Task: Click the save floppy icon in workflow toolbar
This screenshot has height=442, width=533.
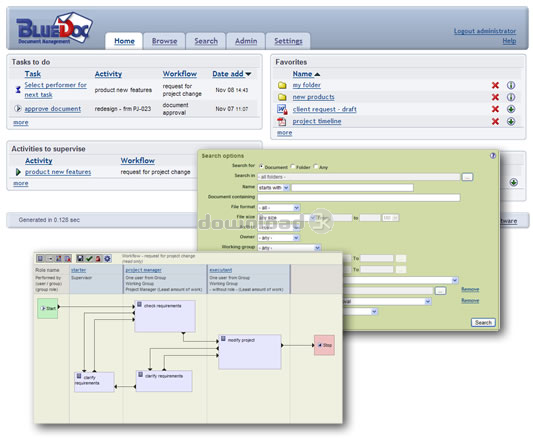Action: coord(80,259)
